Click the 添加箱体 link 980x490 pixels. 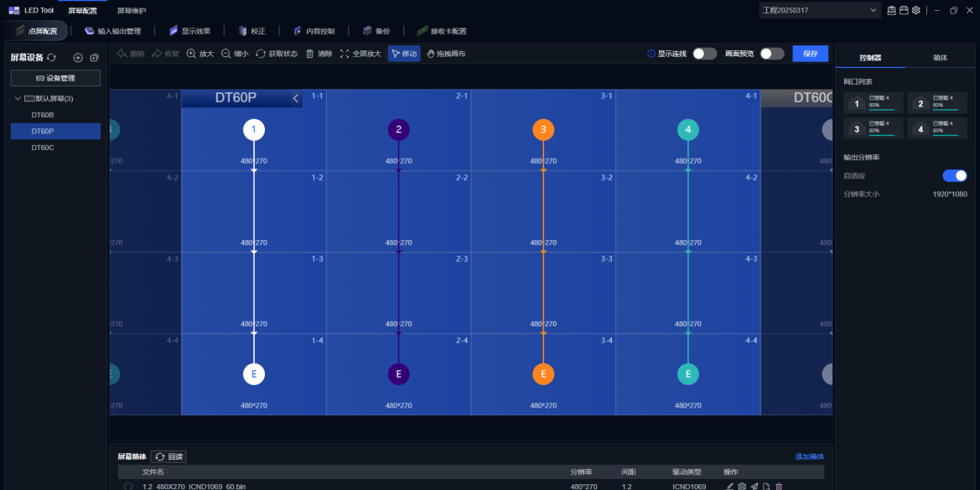point(809,456)
